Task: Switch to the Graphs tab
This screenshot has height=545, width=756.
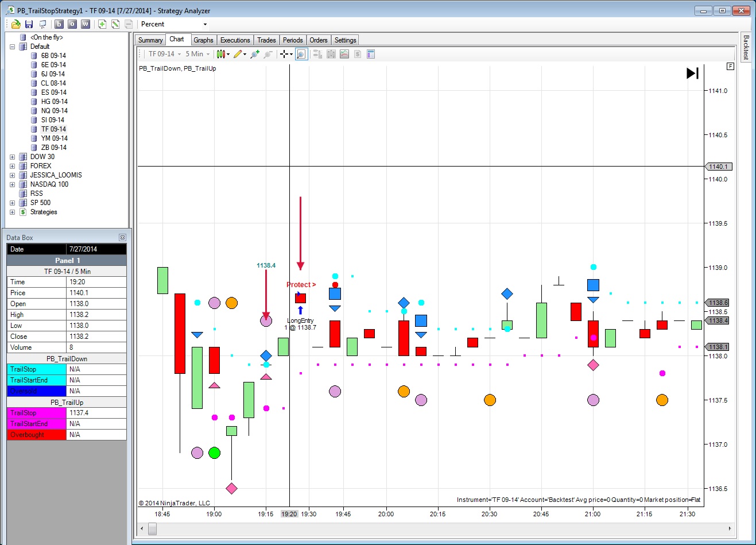Action: (203, 40)
